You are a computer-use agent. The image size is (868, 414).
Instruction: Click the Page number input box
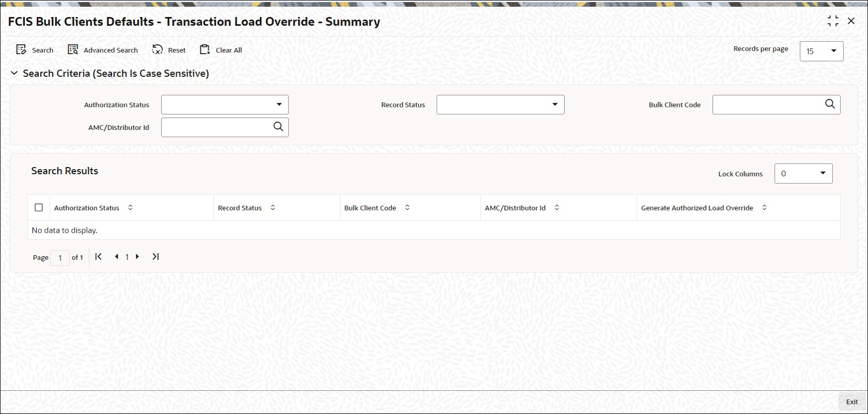point(60,258)
